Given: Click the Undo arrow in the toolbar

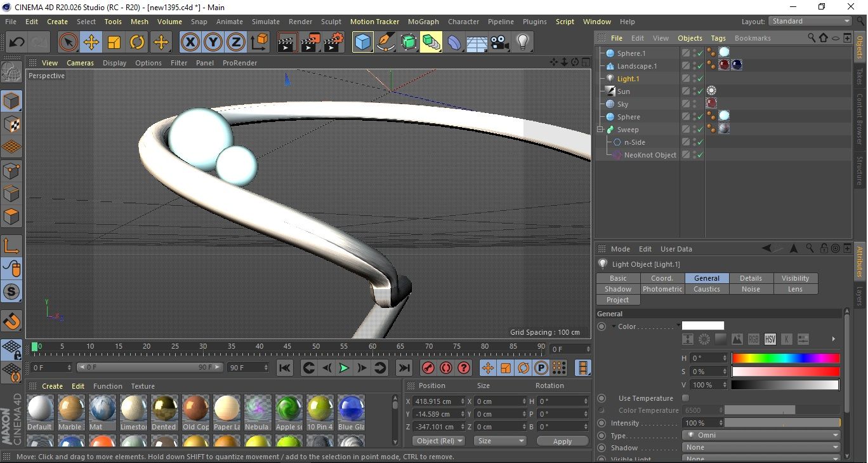Looking at the screenshot, I should [17, 43].
